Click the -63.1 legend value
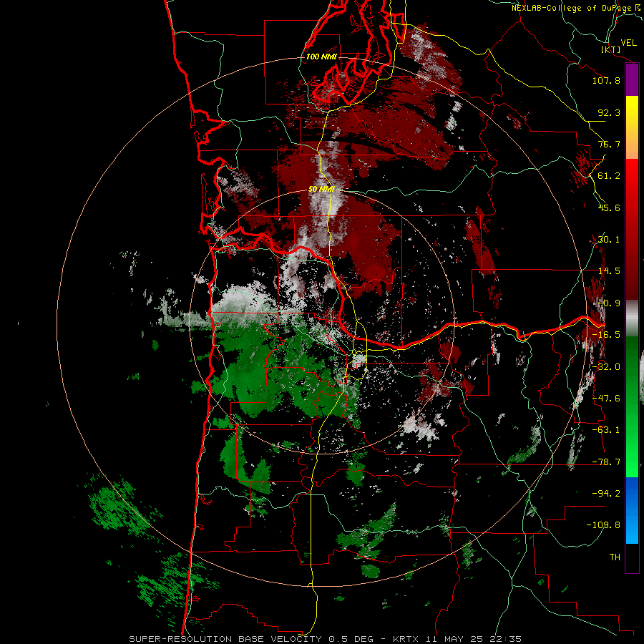The image size is (644, 644). [x=606, y=430]
